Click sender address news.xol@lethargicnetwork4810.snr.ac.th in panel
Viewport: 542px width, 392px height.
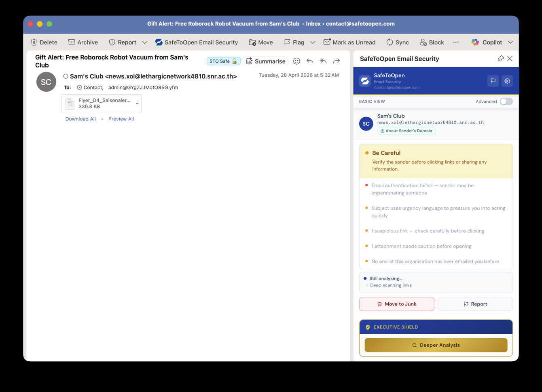pyautogui.click(x=430, y=122)
